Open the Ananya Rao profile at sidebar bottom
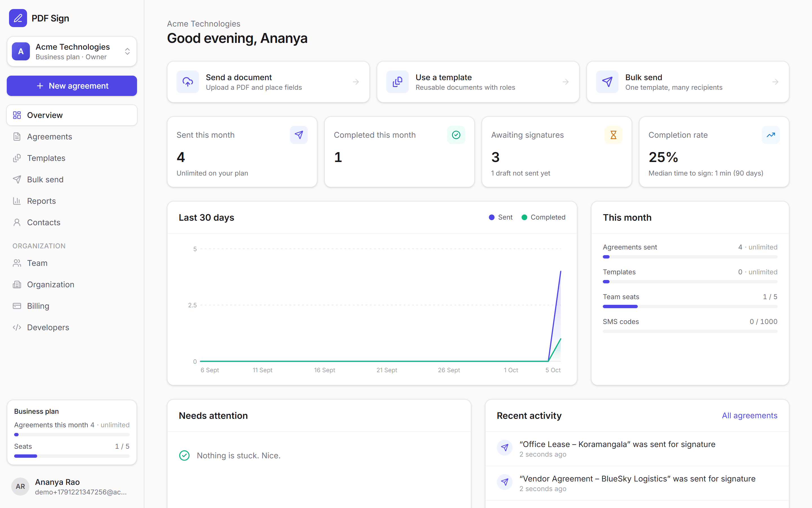812x508 pixels. tap(72, 487)
